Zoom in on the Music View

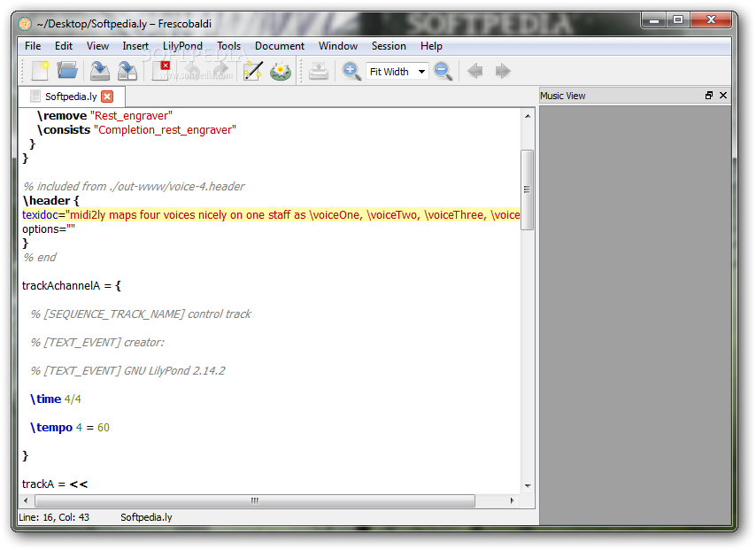351,71
